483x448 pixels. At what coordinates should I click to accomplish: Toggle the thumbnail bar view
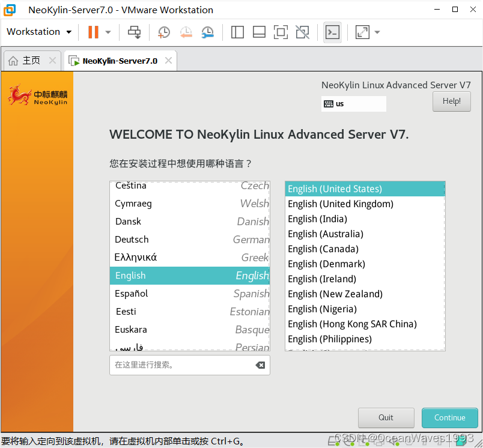coord(259,32)
